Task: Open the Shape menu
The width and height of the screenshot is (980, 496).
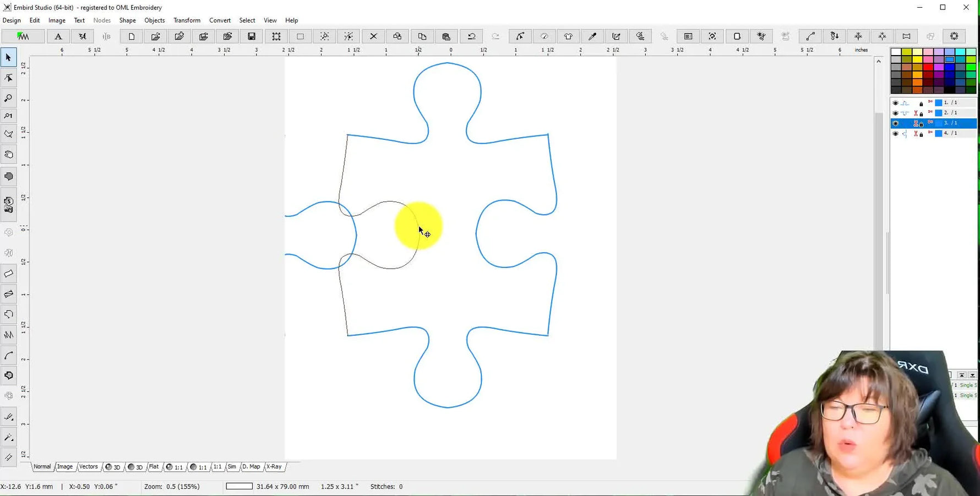Action: pos(127,20)
